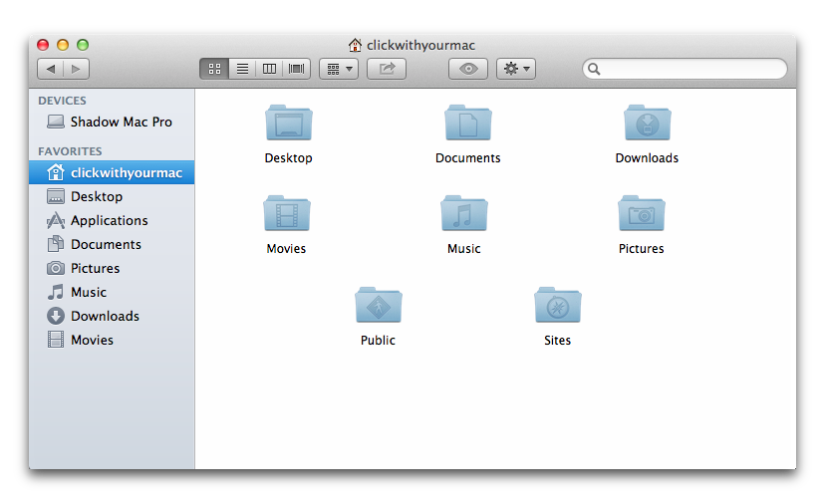Open the Desktop folder icon in main pane
This screenshot has height=504, width=826.
tap(289, 123)
